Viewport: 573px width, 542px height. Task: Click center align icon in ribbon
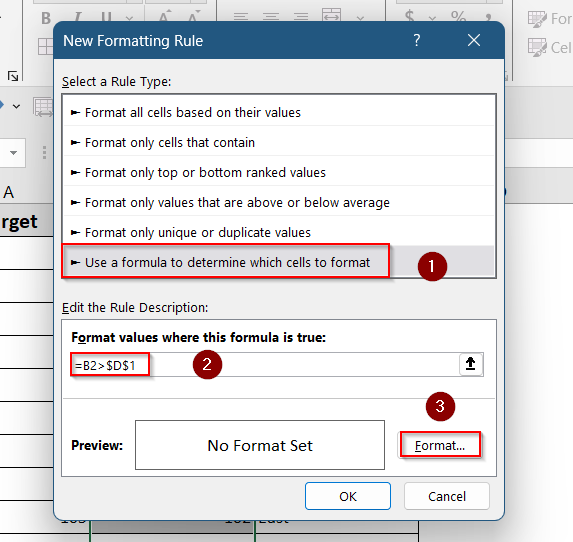pyautogui.click(x=271, y=17)
